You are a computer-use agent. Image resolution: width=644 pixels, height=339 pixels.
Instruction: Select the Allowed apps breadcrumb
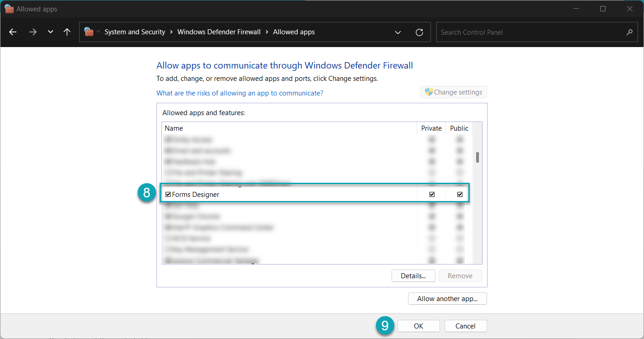tap(294, 32)
